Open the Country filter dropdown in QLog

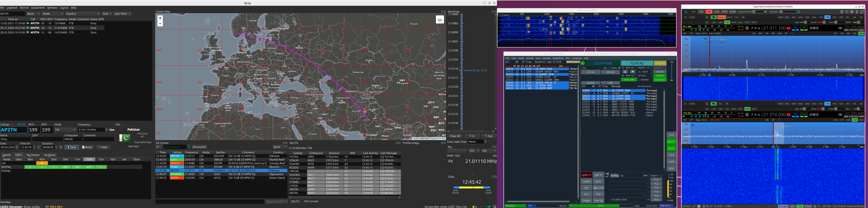tap(83, 14)
